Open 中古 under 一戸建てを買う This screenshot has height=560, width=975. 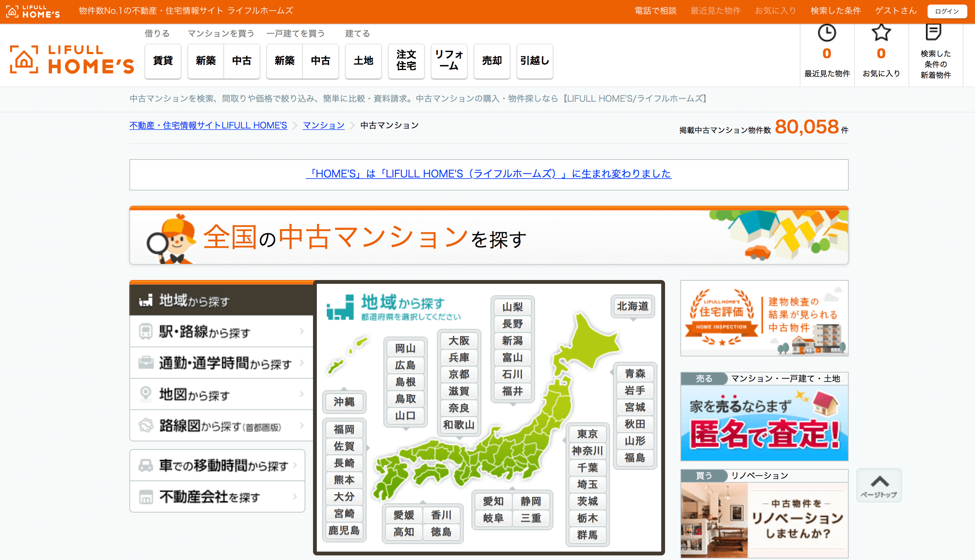coord(321,61)
